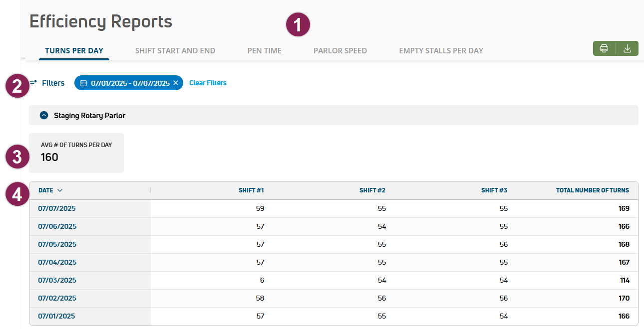
Task: Click calendar icon in date filter chip
Action: click(83, 83)
